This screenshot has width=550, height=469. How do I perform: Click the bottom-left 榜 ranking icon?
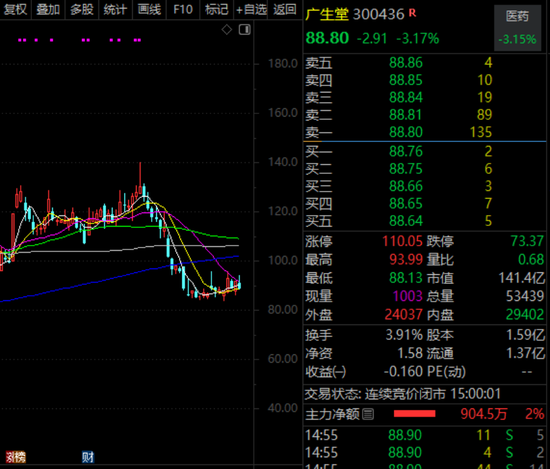16,457
